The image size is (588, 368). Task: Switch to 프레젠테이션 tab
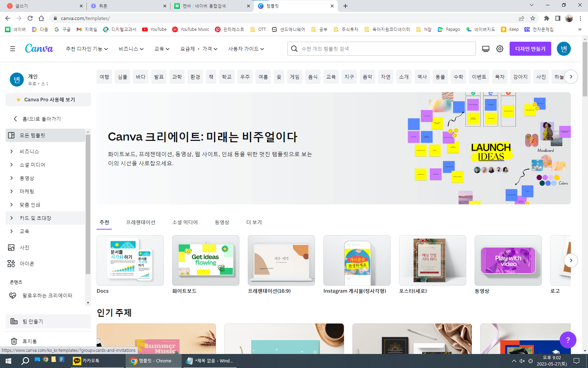(141, 222)
